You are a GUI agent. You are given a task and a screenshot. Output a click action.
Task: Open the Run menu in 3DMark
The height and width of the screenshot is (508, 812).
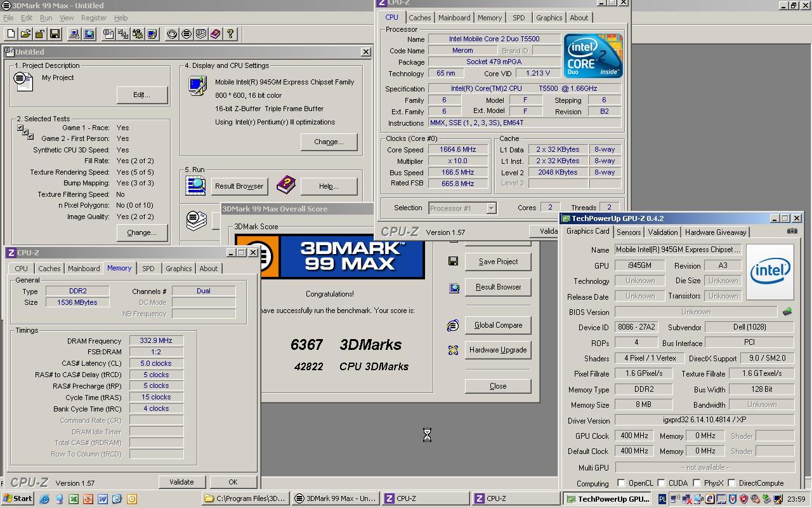(x=46, y=18)
